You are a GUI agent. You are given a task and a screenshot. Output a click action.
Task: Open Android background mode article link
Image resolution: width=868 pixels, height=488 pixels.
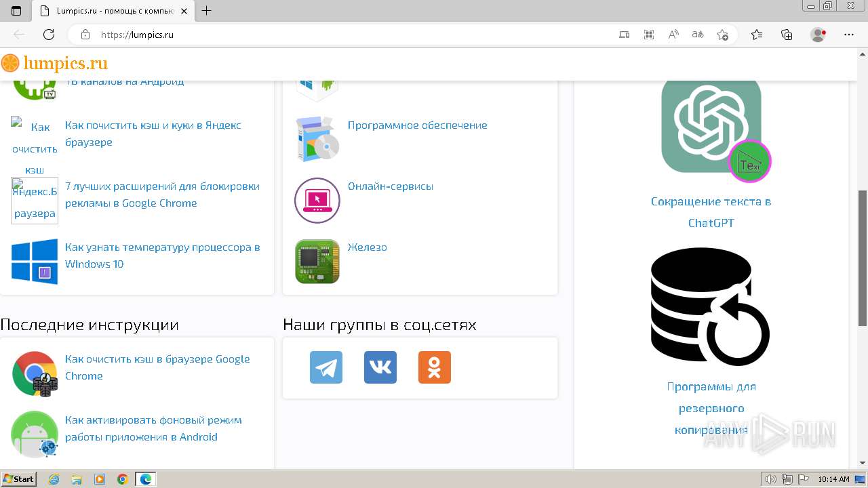tap(153, 428)
